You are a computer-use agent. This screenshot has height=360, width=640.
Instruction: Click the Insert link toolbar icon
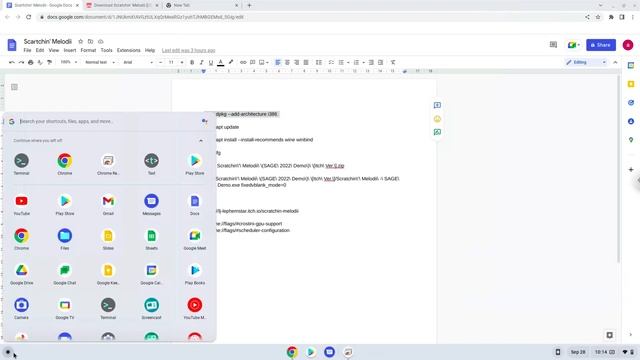click(243, 62)
